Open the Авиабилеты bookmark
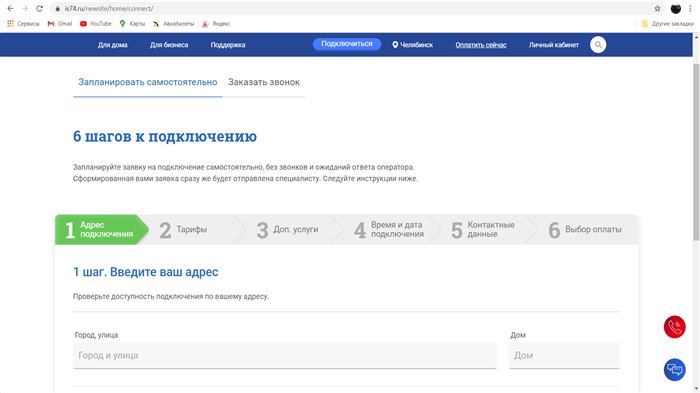The image size is (700, 393). [x=173, y=24]
